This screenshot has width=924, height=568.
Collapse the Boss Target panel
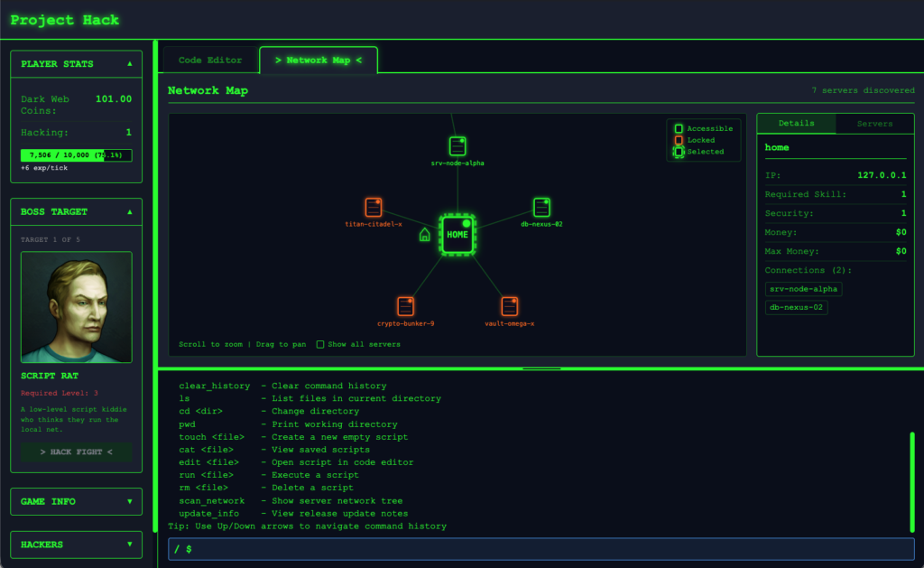coord(130,211)
